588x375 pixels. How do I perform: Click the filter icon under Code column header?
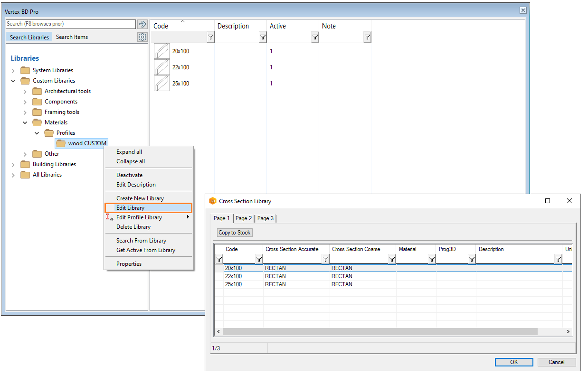coord(210,37)
